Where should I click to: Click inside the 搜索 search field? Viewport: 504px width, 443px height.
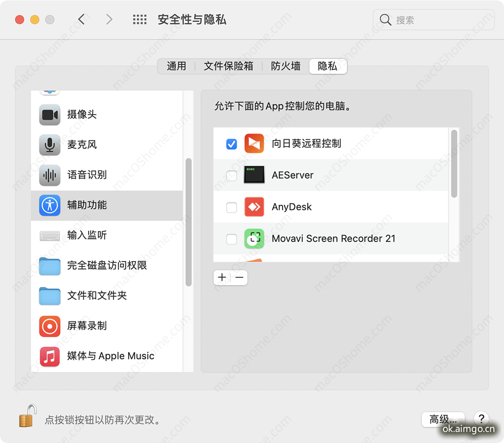click(x=433, y=20)
